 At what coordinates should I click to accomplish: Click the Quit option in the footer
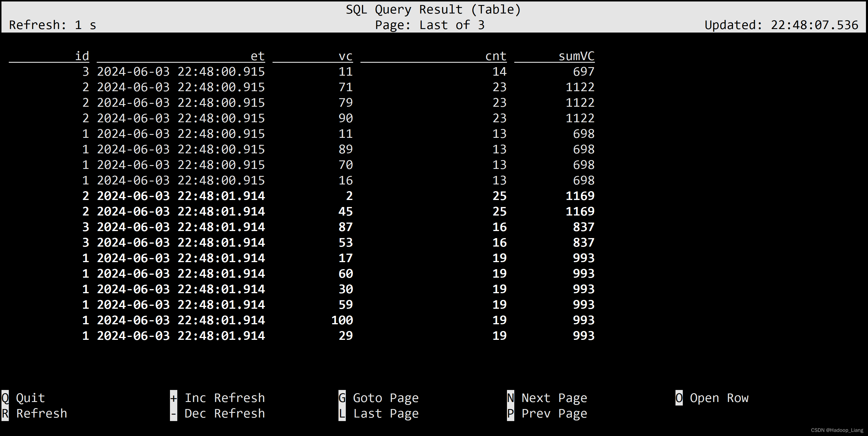click(x=23, y=398)
